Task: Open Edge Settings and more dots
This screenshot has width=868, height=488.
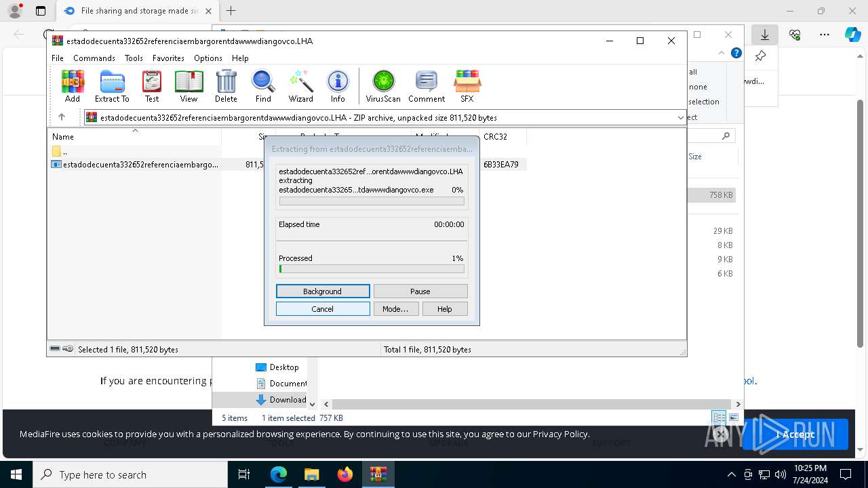Action: (x=825, y=35)
